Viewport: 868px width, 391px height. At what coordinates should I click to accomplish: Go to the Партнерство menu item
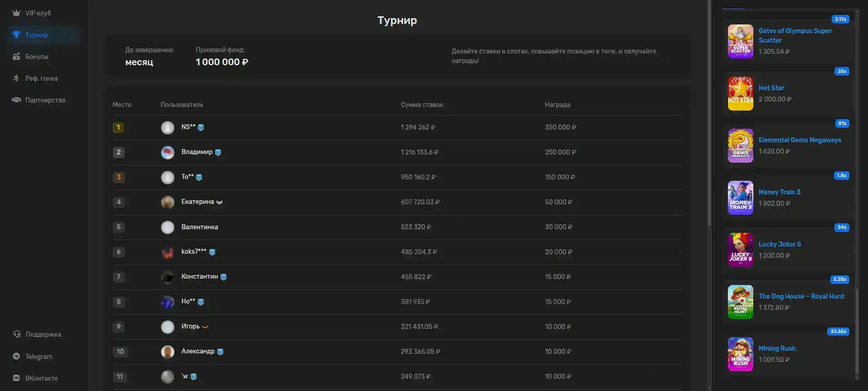coord(45,100)
